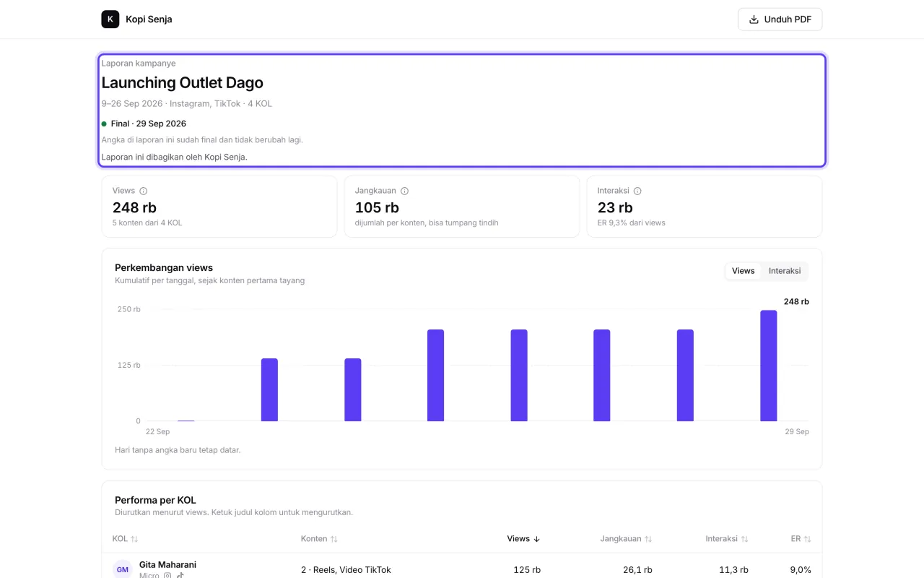Click the info icon next to Views
Image resolution: width=924 pixels, height=578 pixels.
143,191
